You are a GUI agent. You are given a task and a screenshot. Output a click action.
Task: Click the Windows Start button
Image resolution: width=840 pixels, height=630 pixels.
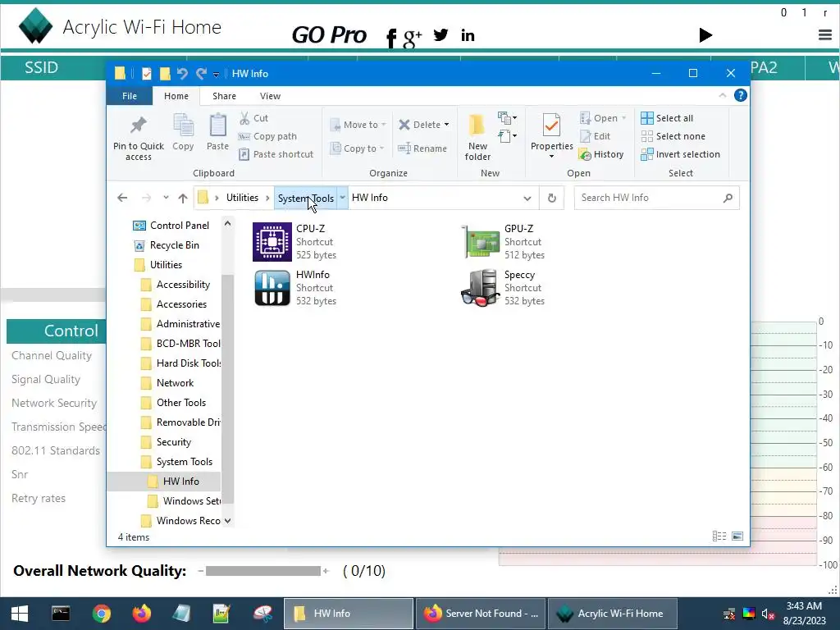20,614
